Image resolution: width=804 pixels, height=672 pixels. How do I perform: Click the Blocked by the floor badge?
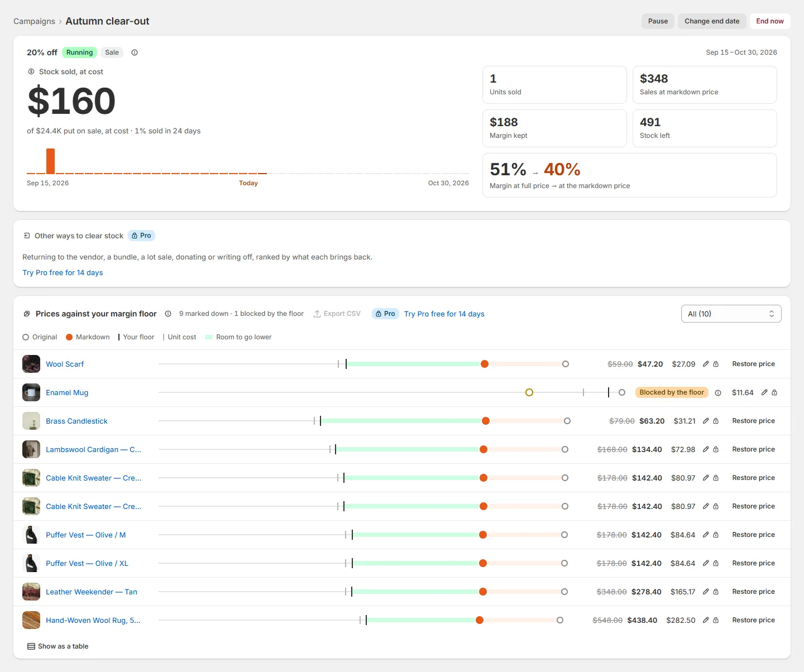click(672, 392)
